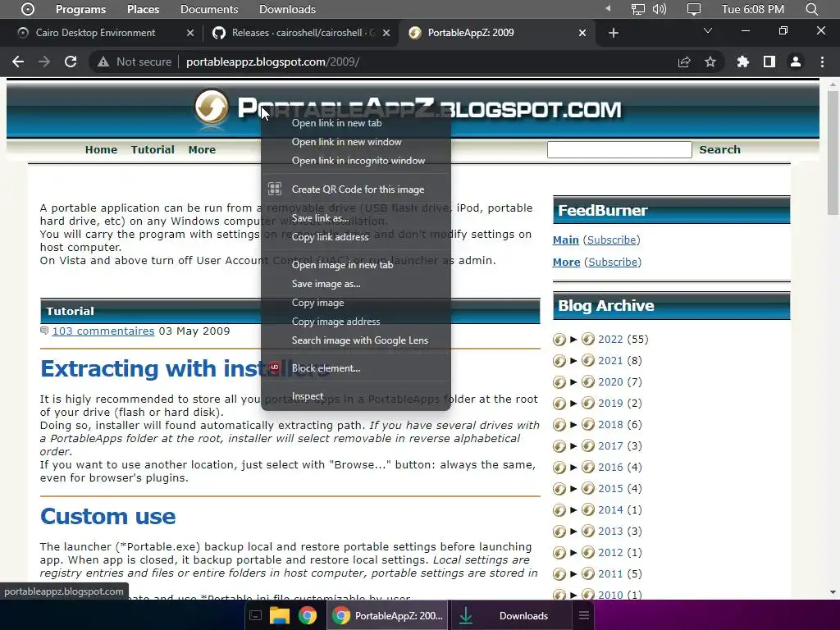This screenshot has height=630, width=840.
Task: Open the Documents menu
Action: click(x=209, y=9)
